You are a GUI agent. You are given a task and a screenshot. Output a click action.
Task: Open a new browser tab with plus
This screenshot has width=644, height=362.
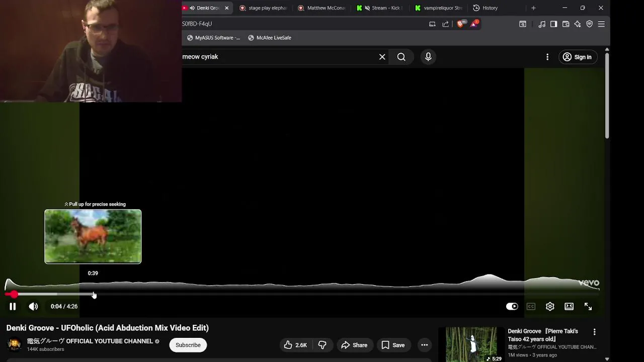pyautogui.click(x=533, y=8)
